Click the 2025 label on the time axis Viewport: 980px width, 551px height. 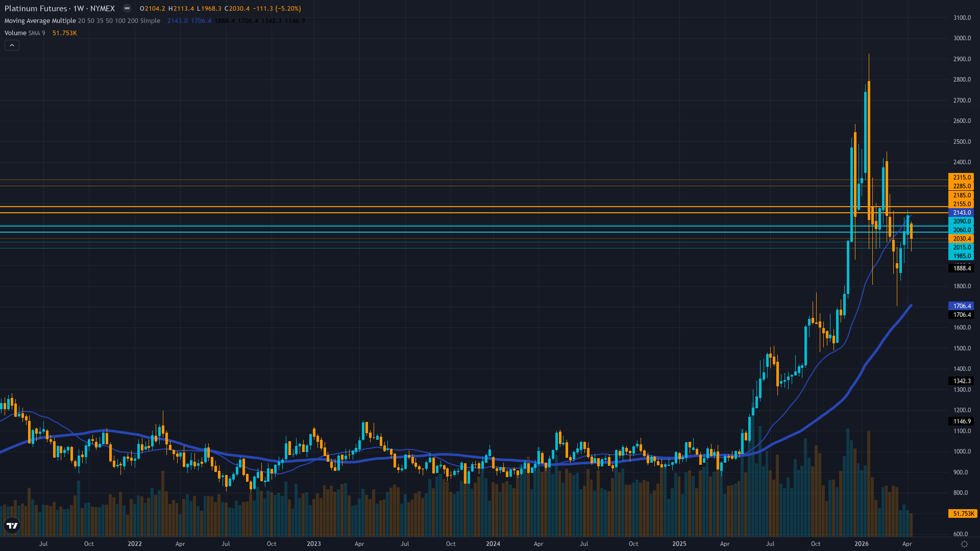(679, 544)
